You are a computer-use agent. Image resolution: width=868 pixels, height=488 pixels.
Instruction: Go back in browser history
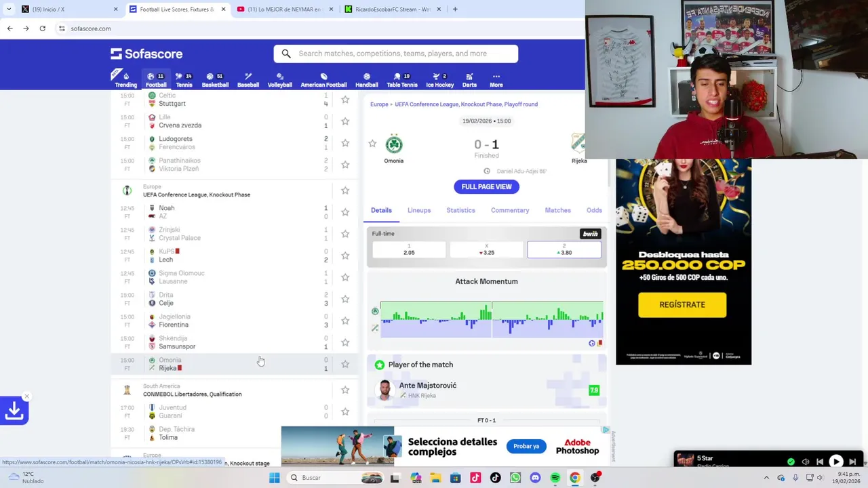[x=9, y=28]
